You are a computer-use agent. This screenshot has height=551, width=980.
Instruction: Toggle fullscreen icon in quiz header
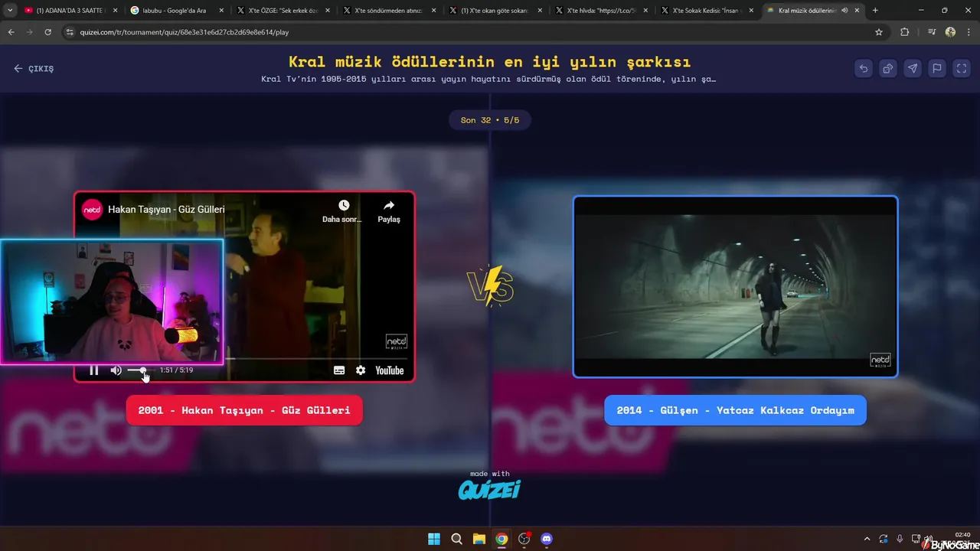[x=962, y=68]
